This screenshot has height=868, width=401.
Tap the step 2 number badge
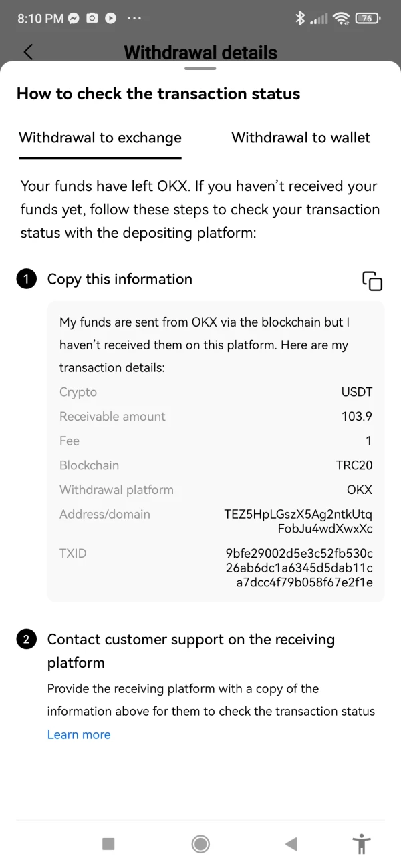point(26,640)
